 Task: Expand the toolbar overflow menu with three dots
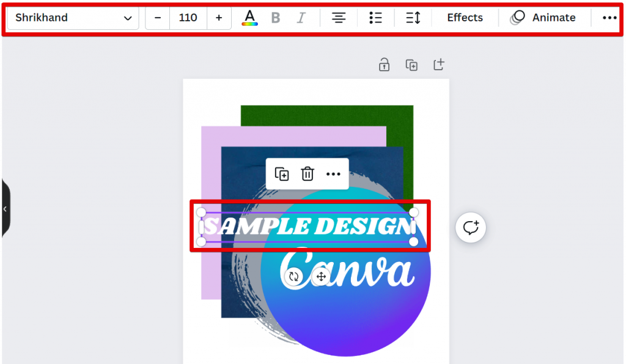(x=609, y=18)
